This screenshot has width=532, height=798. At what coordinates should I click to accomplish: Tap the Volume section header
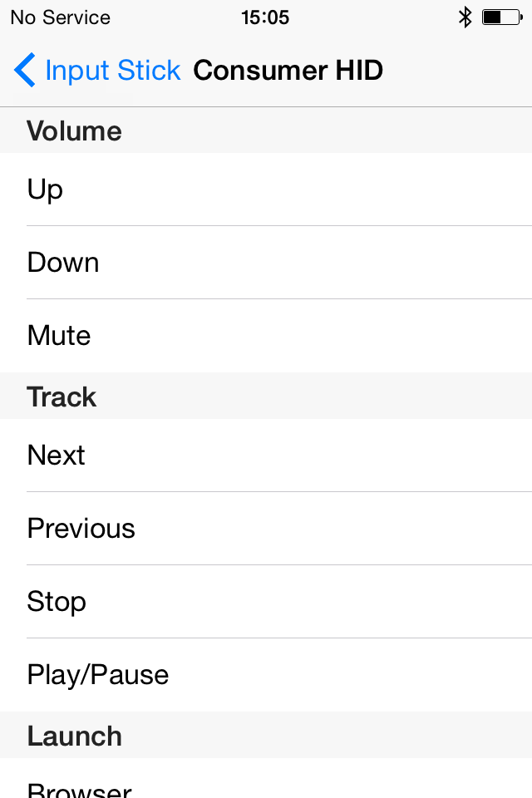pos(74,131)
